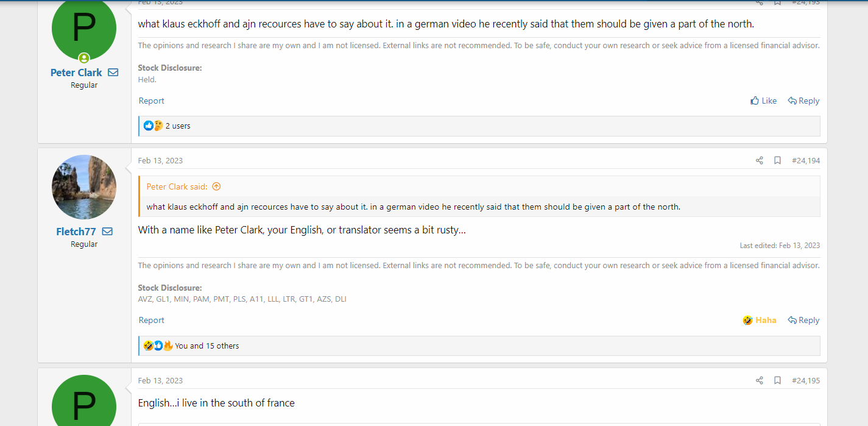Open post number #24,194 permalink
Image resolution: width=868 pixels, height=426 pixels.
pyautogui.click(x=805, y=160)
